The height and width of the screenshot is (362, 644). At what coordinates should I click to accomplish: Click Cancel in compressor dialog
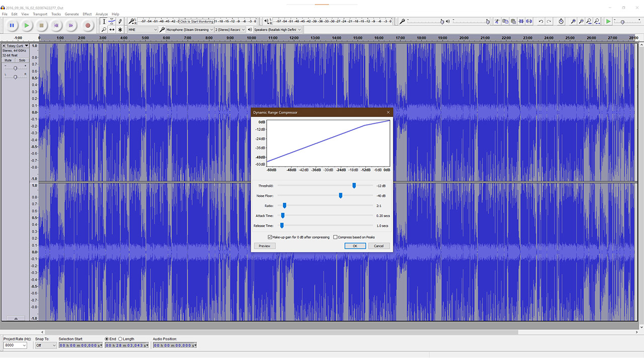pos(379,246)
